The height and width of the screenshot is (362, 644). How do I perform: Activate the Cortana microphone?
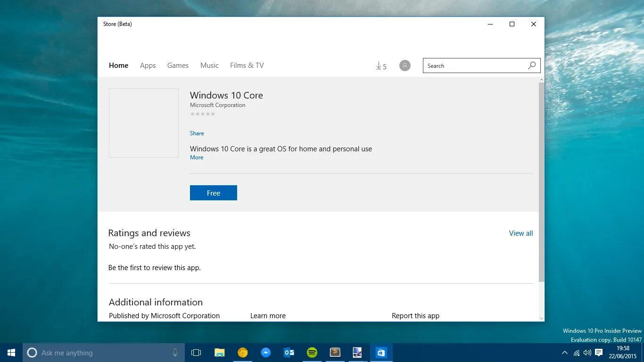[175, 353]
